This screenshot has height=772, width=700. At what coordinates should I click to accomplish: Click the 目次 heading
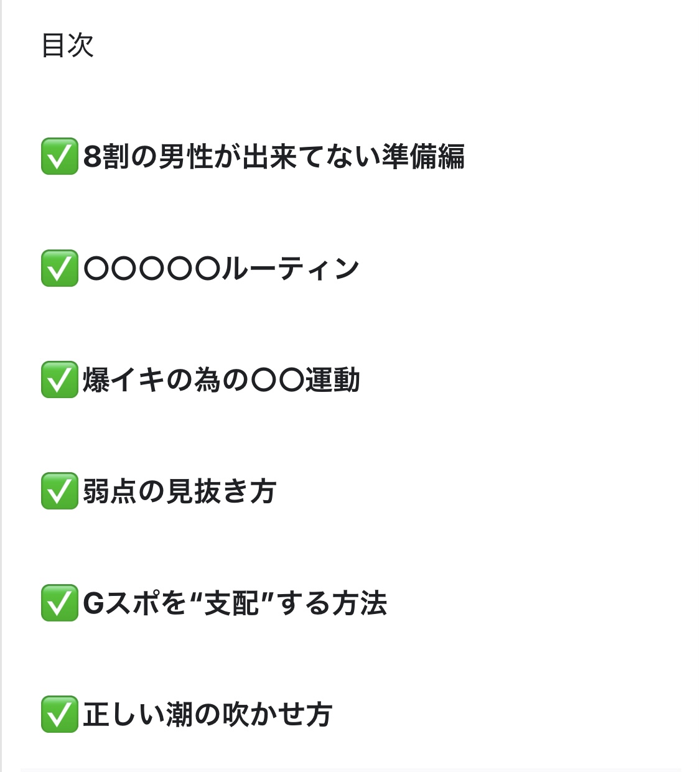[67, 45]
